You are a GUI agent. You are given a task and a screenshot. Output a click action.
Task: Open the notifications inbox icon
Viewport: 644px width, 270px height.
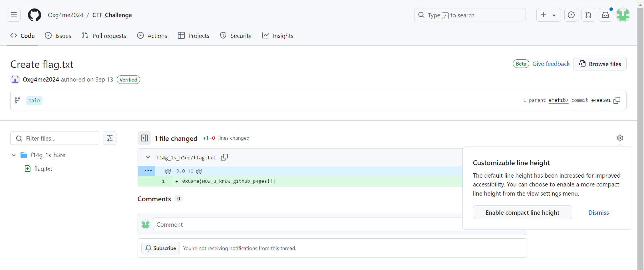click(605, 15)
